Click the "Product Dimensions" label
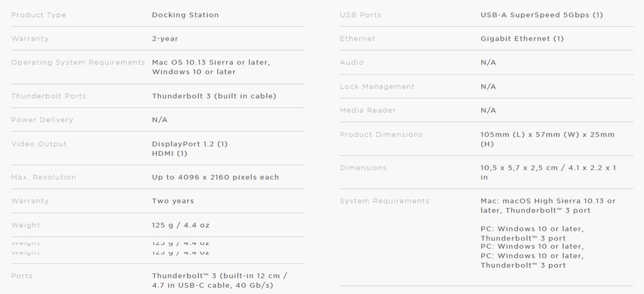 [381, 134]
